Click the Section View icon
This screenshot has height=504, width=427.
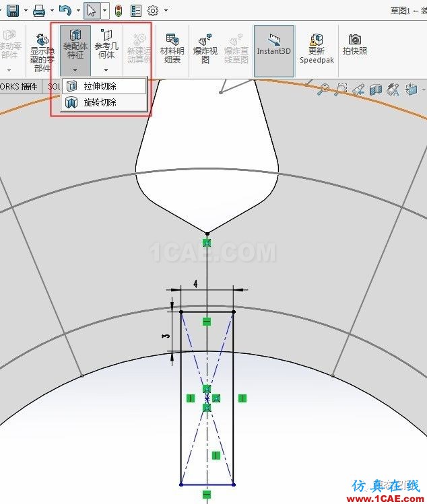(x=376, y=89)
